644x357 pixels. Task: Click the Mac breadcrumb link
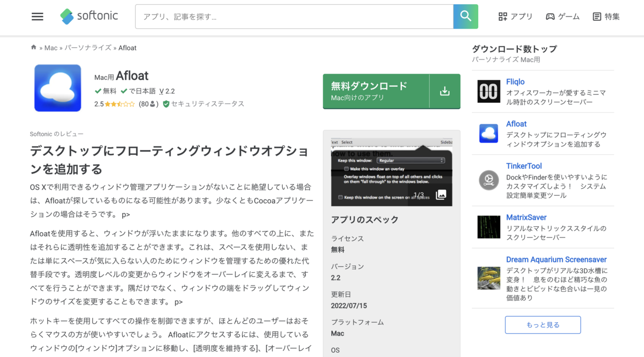click(x=50, y=47)
